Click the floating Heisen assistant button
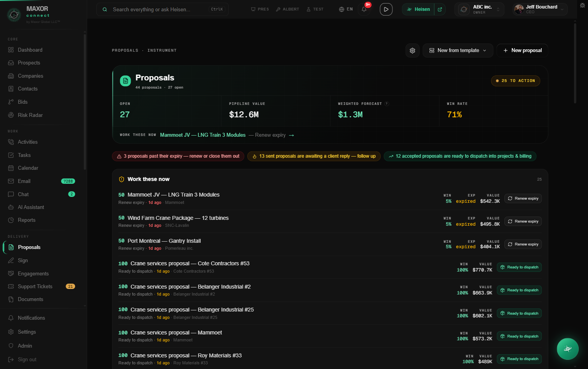This screenshot has height=369, width=588. pyautogui.click(x=567, y=349)
